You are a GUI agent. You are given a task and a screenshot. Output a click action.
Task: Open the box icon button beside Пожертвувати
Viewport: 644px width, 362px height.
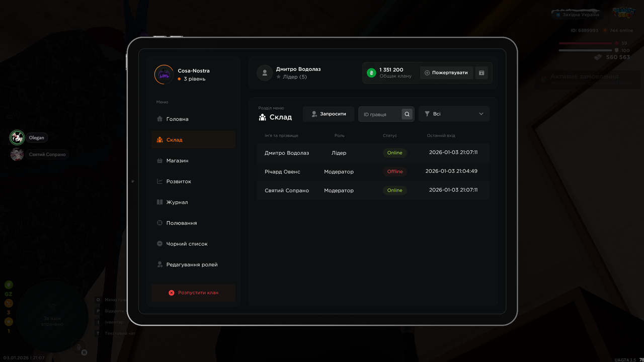click(481, 73)
